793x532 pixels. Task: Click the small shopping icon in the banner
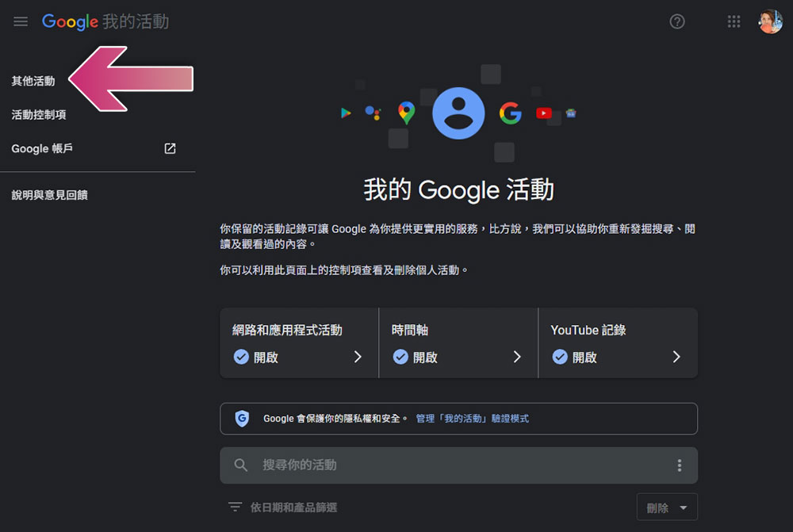[x=571, y=113]
